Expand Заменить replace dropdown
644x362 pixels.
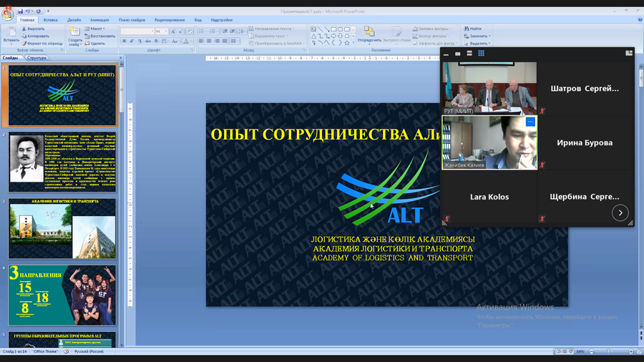point(477,36)
